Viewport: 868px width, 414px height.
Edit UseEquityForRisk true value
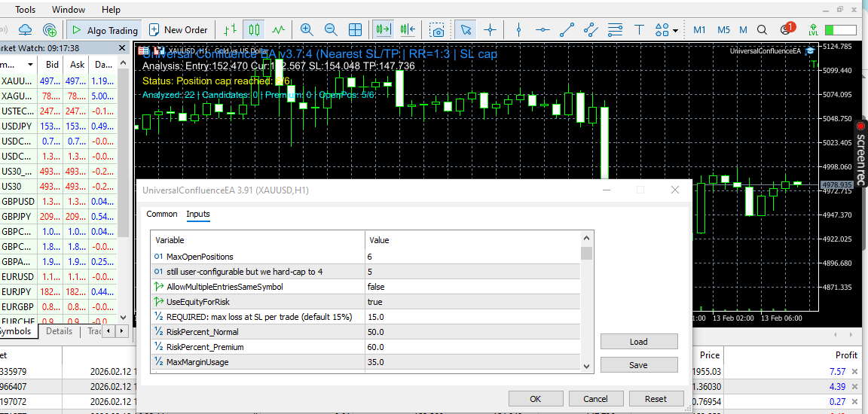(x=472, y=302)
